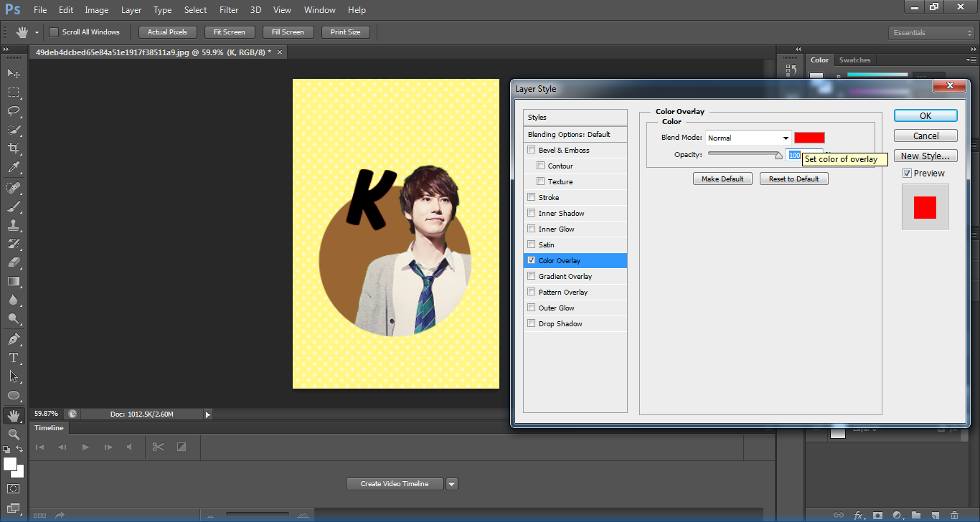This screenshot has height=522, width=980.
Task: Select the Crop tool
Action: [14, 148]
